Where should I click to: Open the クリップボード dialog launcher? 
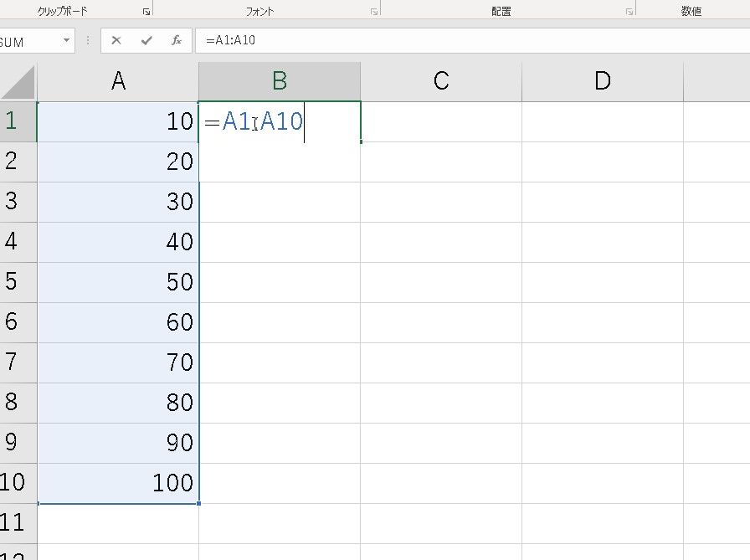point(146,12)
